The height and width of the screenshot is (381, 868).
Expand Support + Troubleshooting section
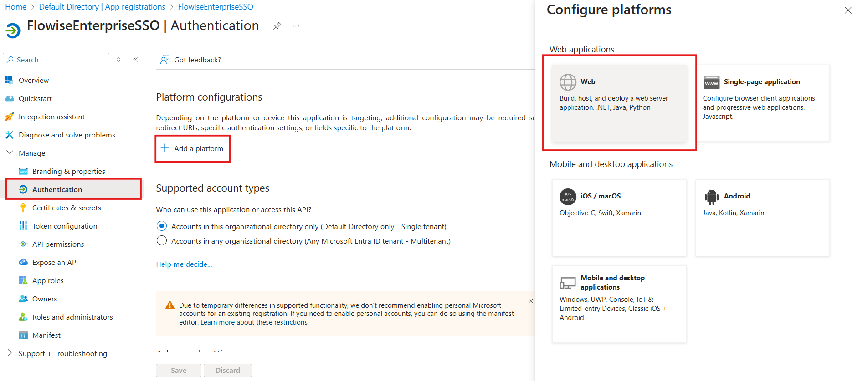pyautogui.click(x=10, y=353)
